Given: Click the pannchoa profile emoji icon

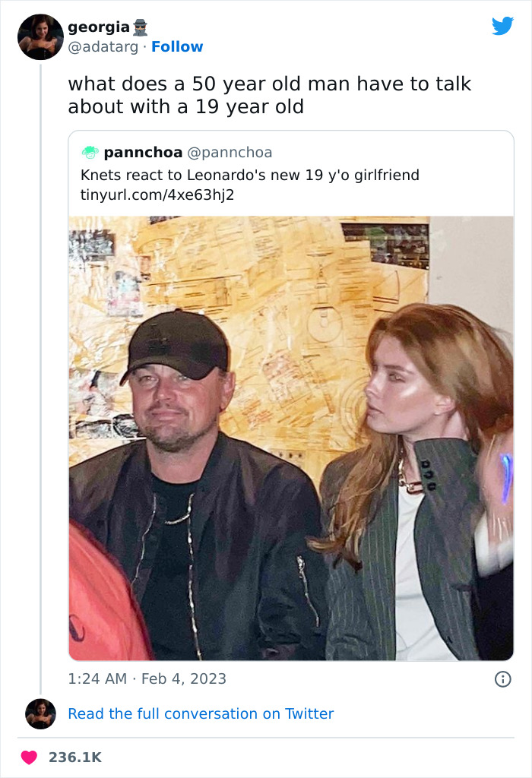Looking at the screenshot, I should 90,152.
